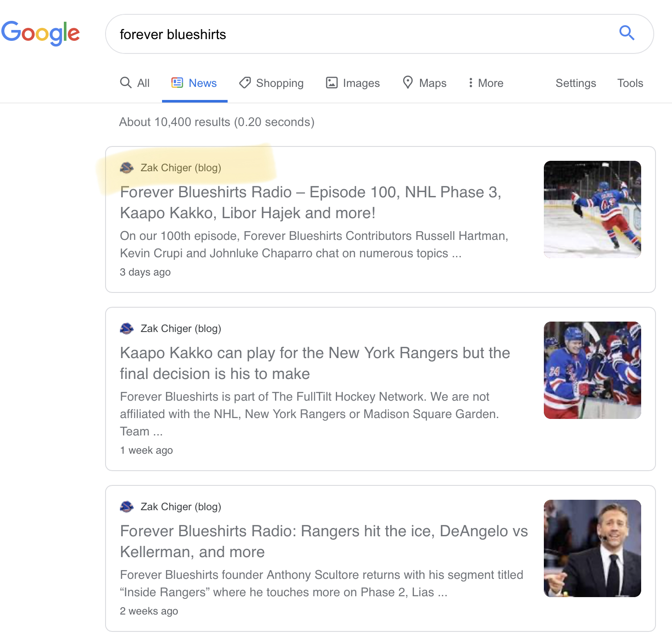Image resolution: width=672 pixels, height=641 pixels.
Task: Open the Kaapo Kakko headline
Action: pos(315,363)
